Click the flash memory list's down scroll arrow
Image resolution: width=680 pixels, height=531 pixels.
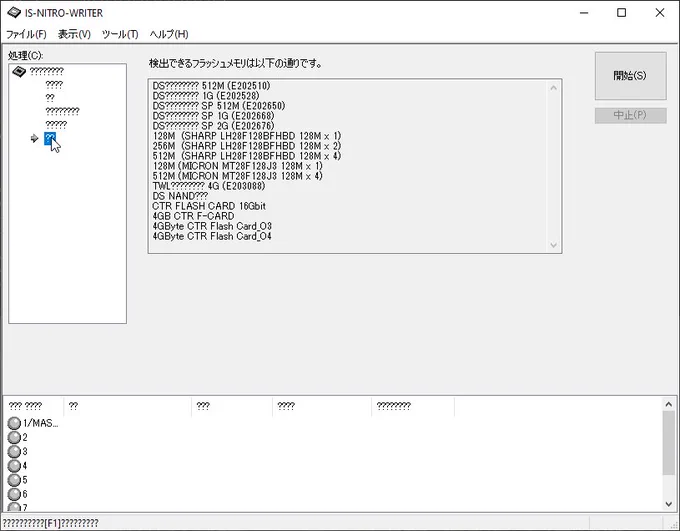[553, 245]
